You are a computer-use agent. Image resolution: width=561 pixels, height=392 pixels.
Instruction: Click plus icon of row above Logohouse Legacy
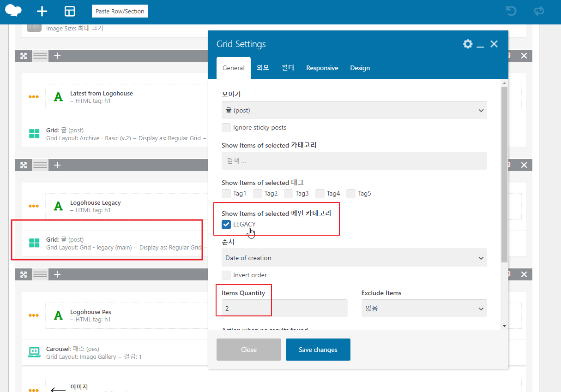tap(57, 165)
